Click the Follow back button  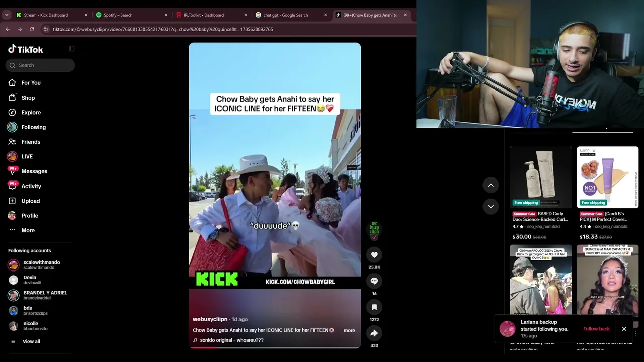[x=596, y=329]
